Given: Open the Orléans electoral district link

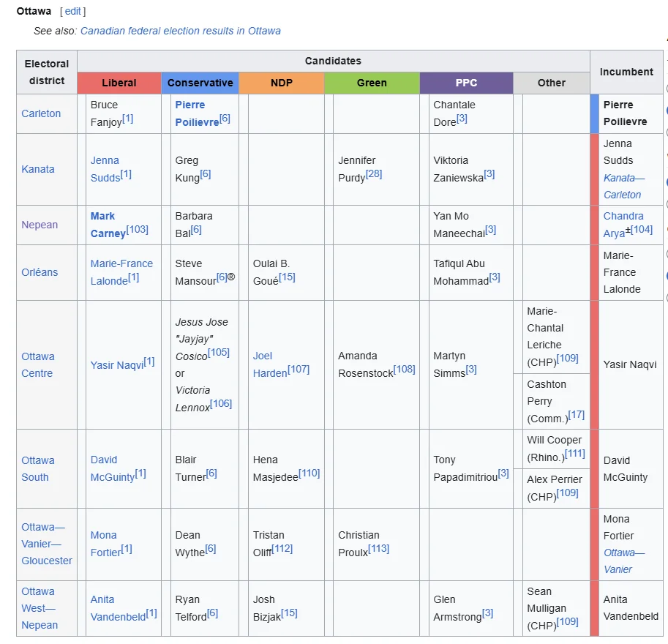Looking at the screenshot, I should (40, 272).
